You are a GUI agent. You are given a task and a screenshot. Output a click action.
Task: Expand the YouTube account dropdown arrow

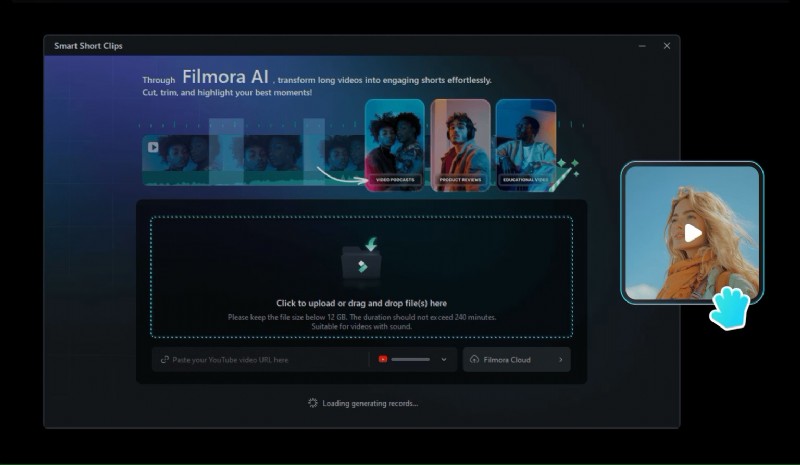(x=444, y=359)
